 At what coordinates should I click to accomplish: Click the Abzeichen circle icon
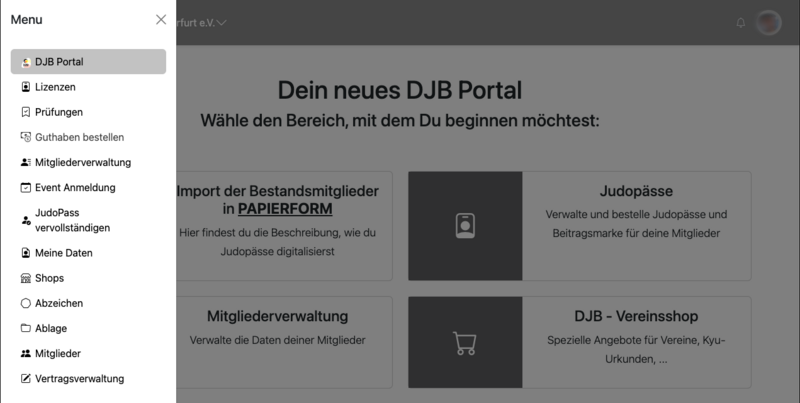(x=26, y=303)
